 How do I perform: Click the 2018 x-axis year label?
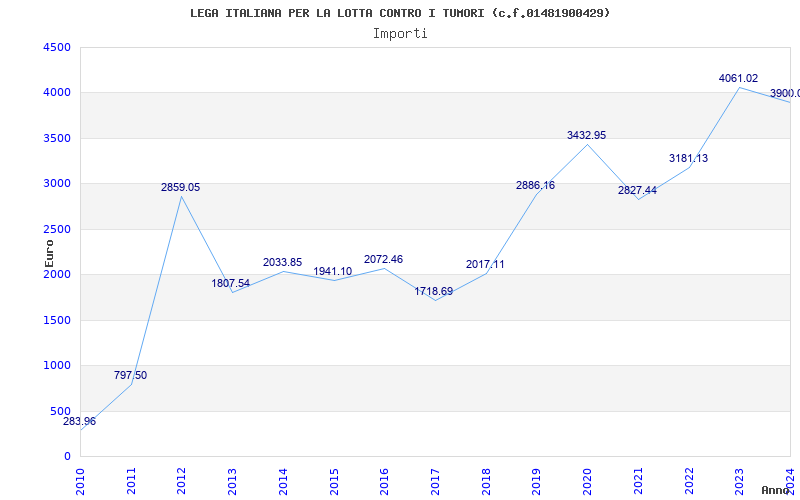point(486,482)
